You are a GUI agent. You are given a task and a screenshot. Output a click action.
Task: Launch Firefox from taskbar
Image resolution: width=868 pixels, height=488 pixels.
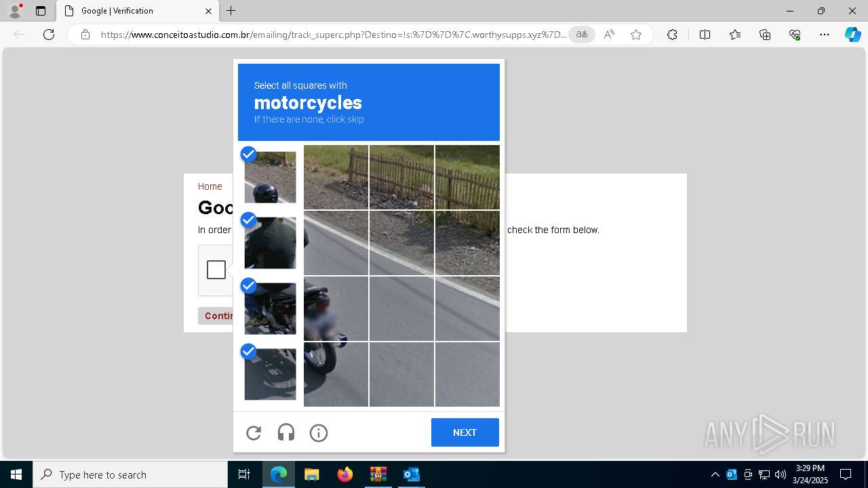pos(345,474)
